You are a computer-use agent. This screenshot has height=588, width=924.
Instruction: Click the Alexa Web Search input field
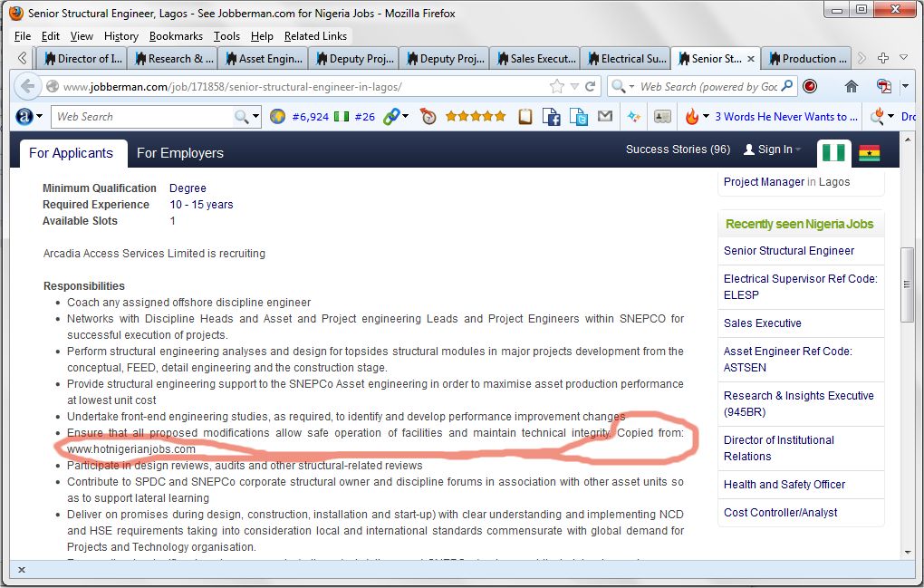click(141, 117)
